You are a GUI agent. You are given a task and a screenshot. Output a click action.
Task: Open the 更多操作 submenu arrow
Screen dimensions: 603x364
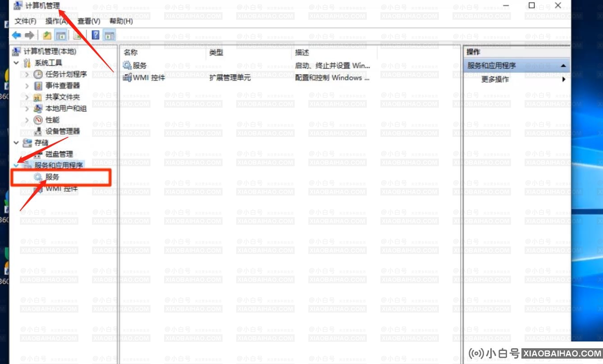pos(563,79)
